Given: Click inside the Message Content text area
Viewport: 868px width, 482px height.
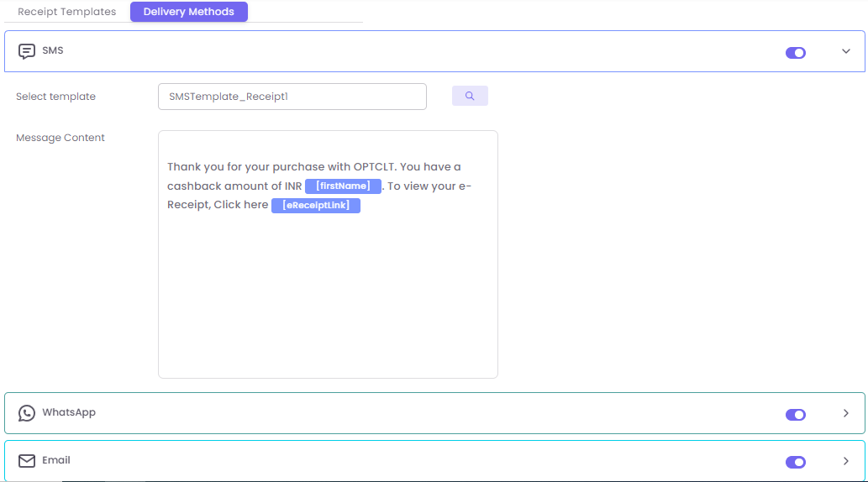Looking at the screenshot, I should (x=328, y=294).
